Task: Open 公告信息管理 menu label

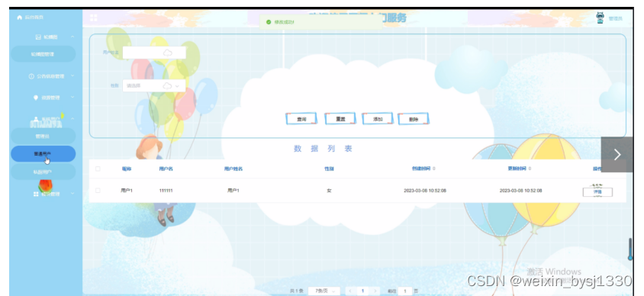Action: pyautogui.click(x=50, y=76)
